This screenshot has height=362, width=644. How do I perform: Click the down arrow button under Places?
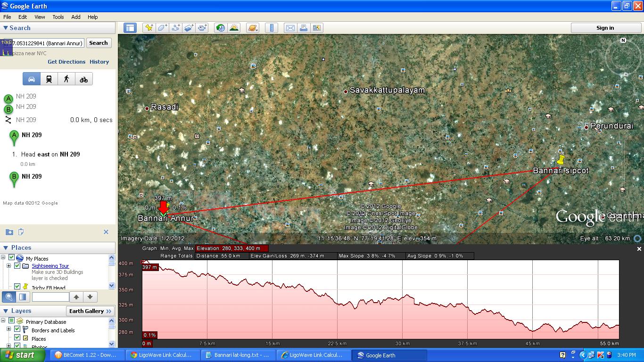coord(90,297)
